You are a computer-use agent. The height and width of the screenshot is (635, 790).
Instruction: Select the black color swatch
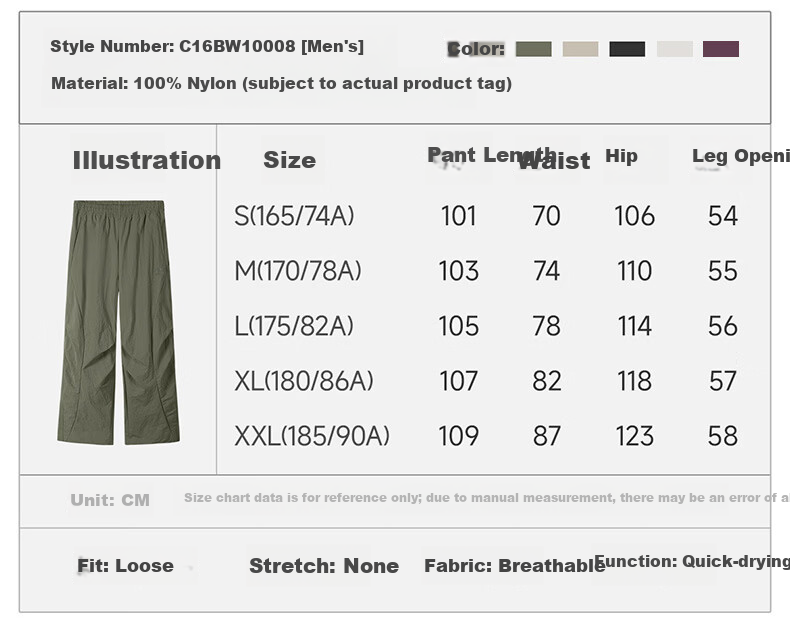pos(627,49)
